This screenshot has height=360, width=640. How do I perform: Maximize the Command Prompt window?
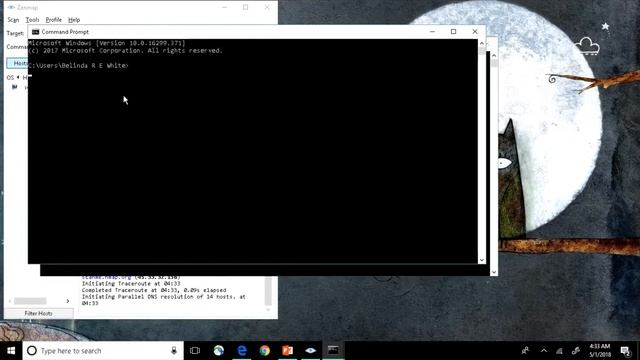tap(453, 31)
